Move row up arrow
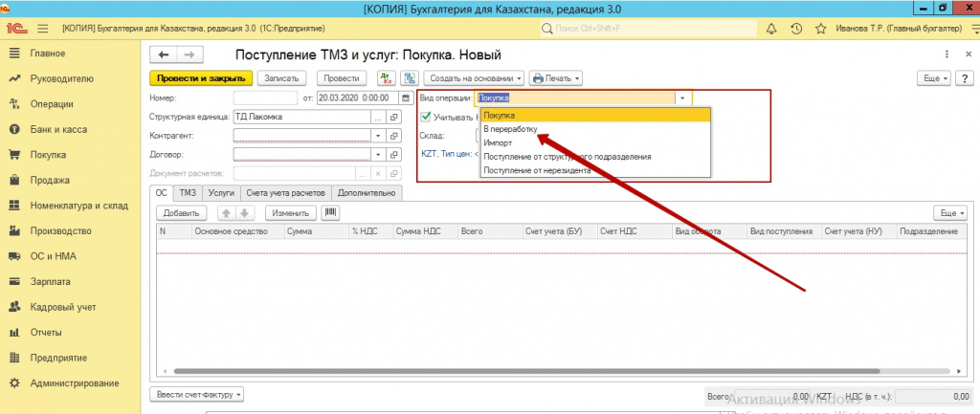Screen dimensions: 980x414 click(227, 212)
